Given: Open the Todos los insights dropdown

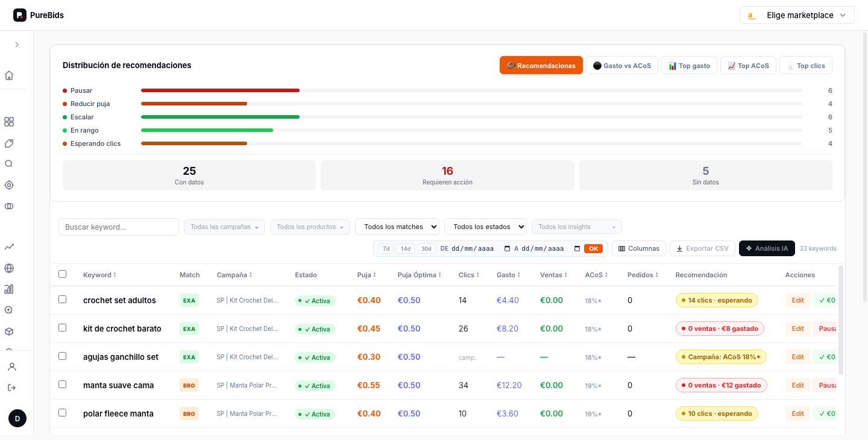Looking at the screenshot, I should pyautogui.click(x=577, y=227).
